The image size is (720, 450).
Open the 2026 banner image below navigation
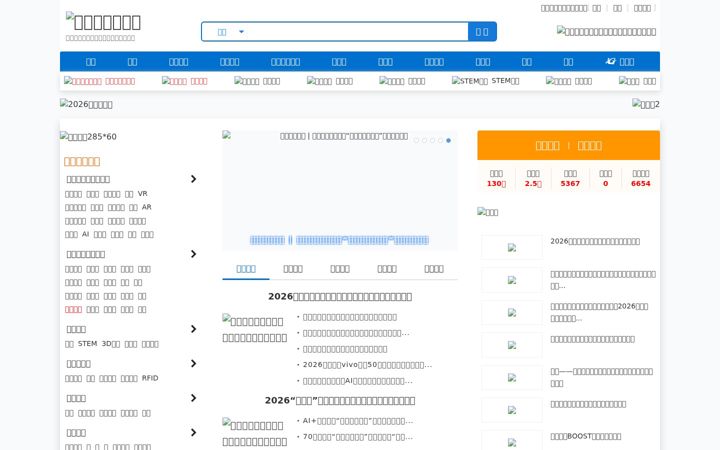pyautogui.click(x=86, y=104)
